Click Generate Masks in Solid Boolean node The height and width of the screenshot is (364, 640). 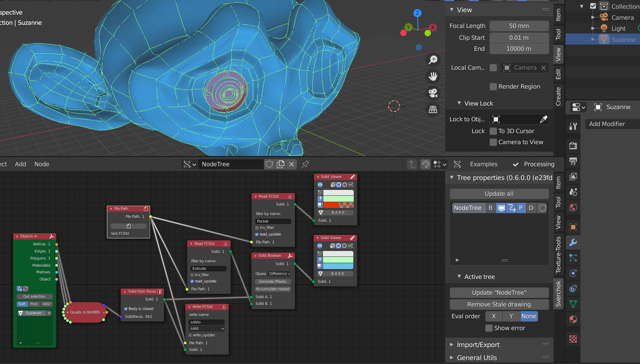[272, 282]
